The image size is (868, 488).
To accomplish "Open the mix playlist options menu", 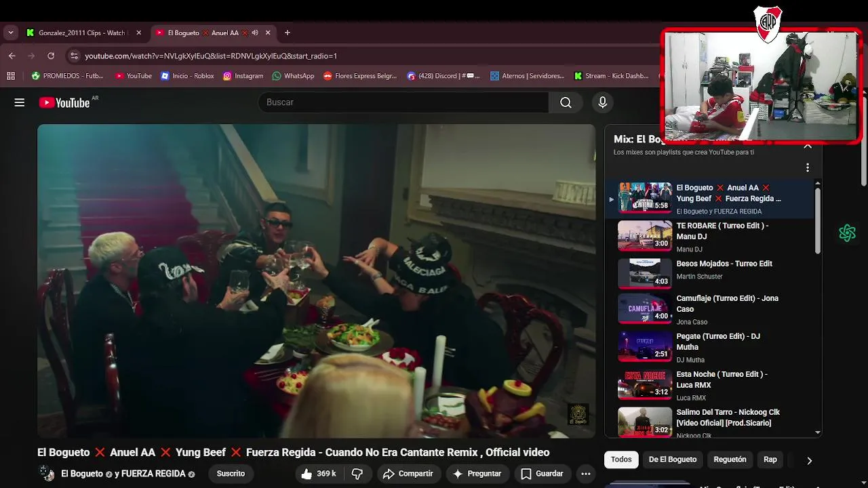I will (x=807, y=167).
